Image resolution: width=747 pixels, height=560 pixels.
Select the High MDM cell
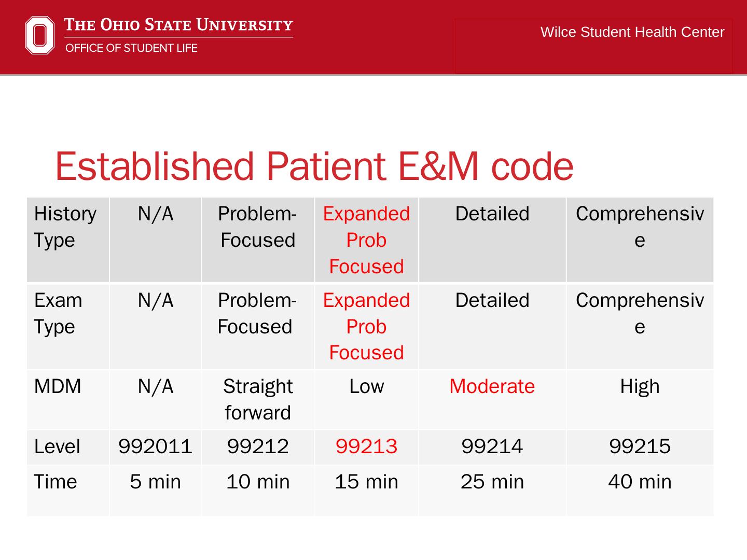pyautogui.click(x=640, y=387)
